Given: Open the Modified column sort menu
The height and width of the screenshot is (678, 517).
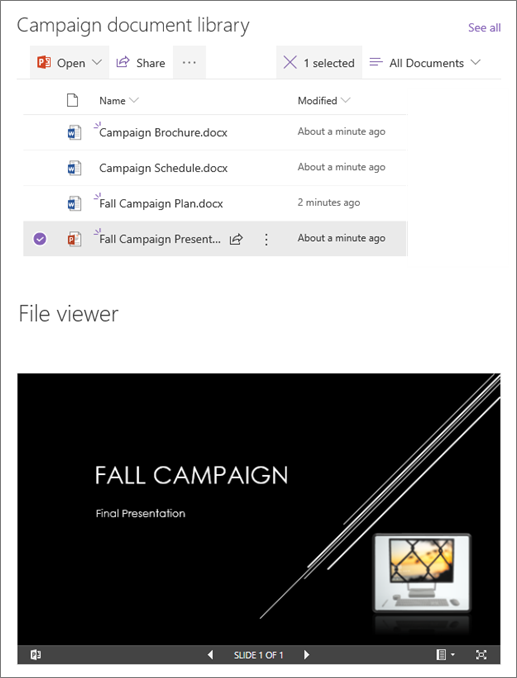Looking at the screenshot, I should pos(345,100).
